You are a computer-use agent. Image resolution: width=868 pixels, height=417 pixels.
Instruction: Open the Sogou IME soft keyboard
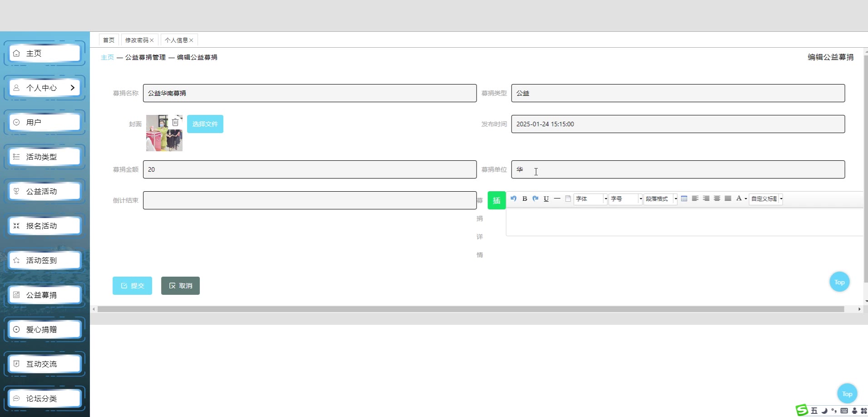click(844, 411)
